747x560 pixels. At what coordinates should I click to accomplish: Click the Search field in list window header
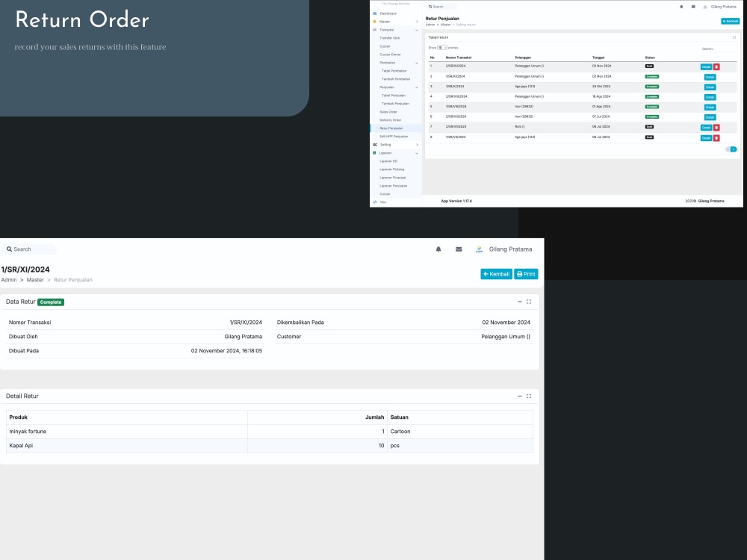(442, 7)
